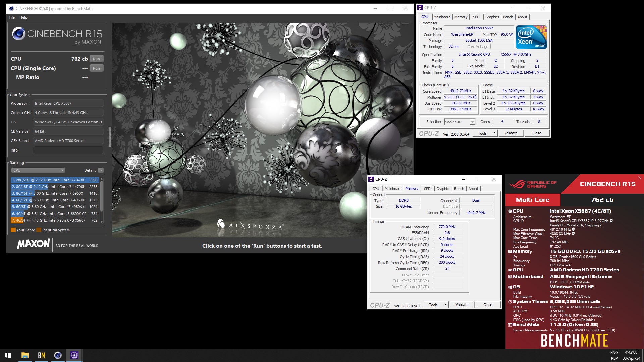Image resolution: width=644 pixels, height=362 pixels.
Task: Click Validate in upper CPU-Z window
Action: pos(511,133)
